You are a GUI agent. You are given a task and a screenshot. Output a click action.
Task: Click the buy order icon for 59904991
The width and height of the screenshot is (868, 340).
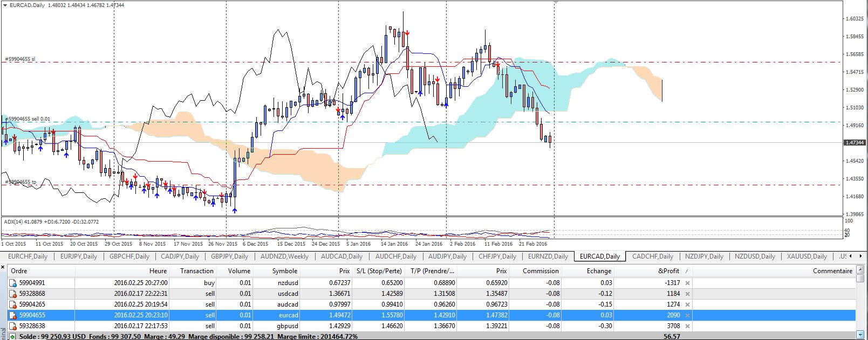pyautogui.click(x=13, y=283)
